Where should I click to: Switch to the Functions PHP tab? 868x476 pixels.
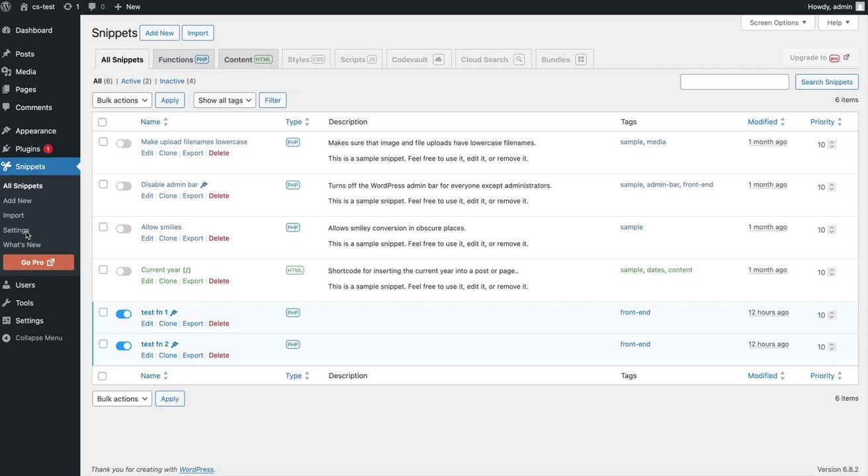coord(184,59)
